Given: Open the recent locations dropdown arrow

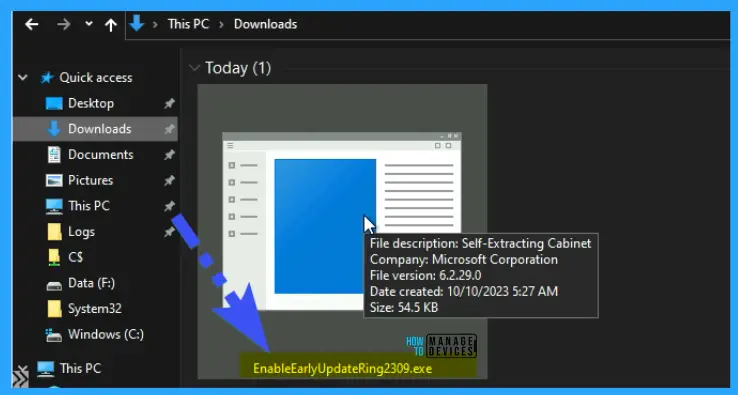Looking at the screenshot, I should tap(88, 24).
